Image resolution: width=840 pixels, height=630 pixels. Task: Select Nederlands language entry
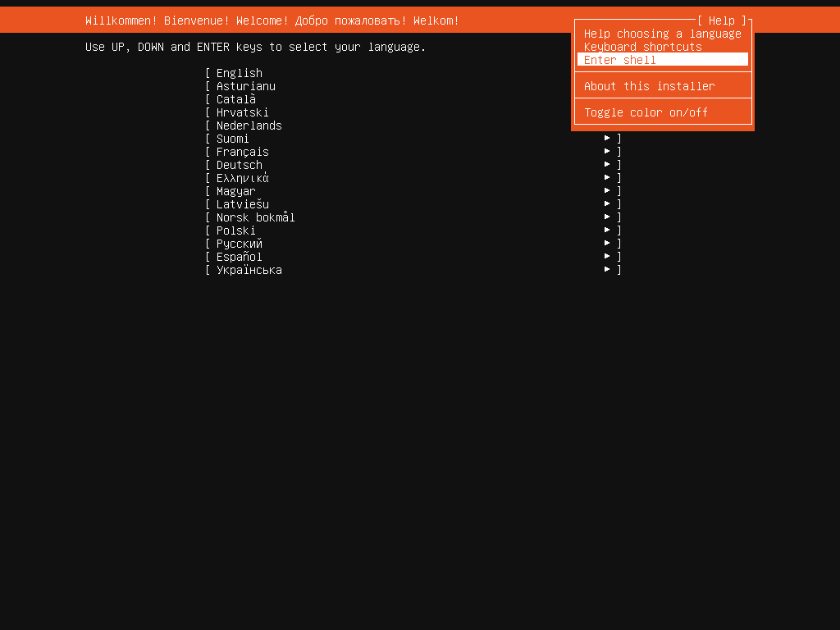[249, 126]
